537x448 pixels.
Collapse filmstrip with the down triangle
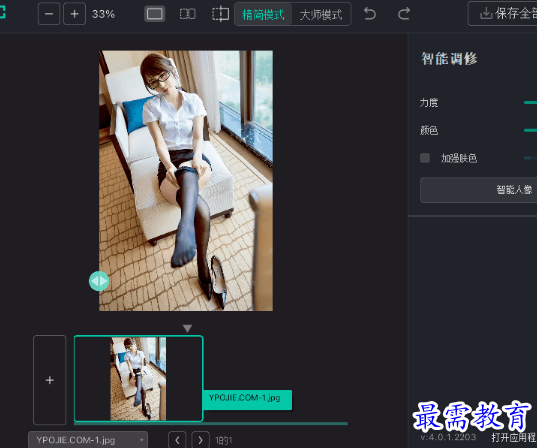pyautogui.click(x=187, y=328)
